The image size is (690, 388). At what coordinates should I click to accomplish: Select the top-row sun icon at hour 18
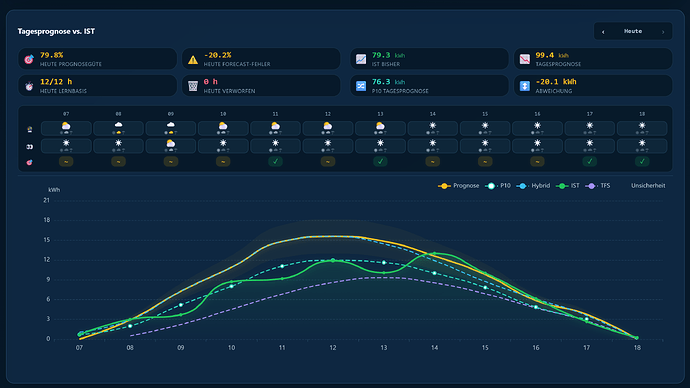pyautogui.click(x=642, y=126)
